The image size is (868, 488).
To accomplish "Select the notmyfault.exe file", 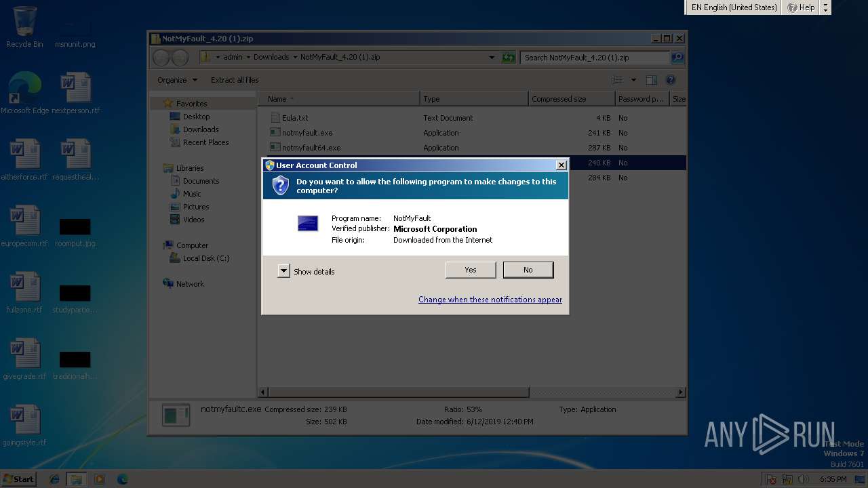I will [307, 133].
